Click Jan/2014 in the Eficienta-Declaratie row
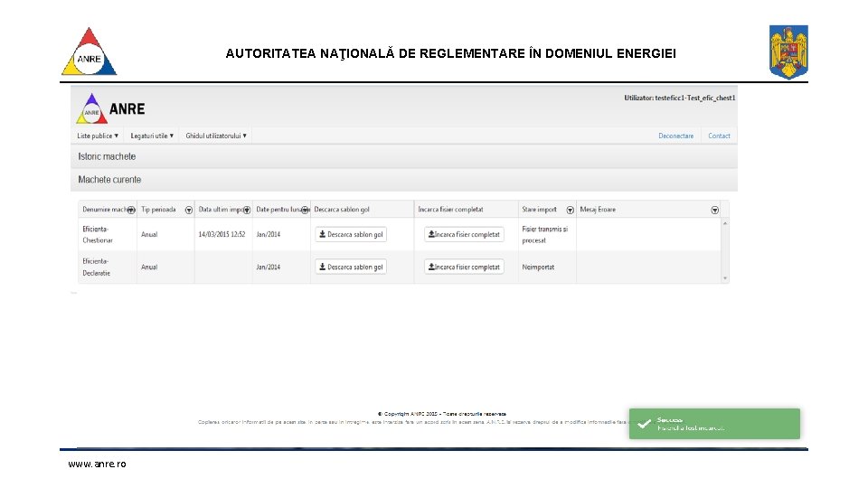The height and width of the screenshot is (488, 868). click(269, 267)
